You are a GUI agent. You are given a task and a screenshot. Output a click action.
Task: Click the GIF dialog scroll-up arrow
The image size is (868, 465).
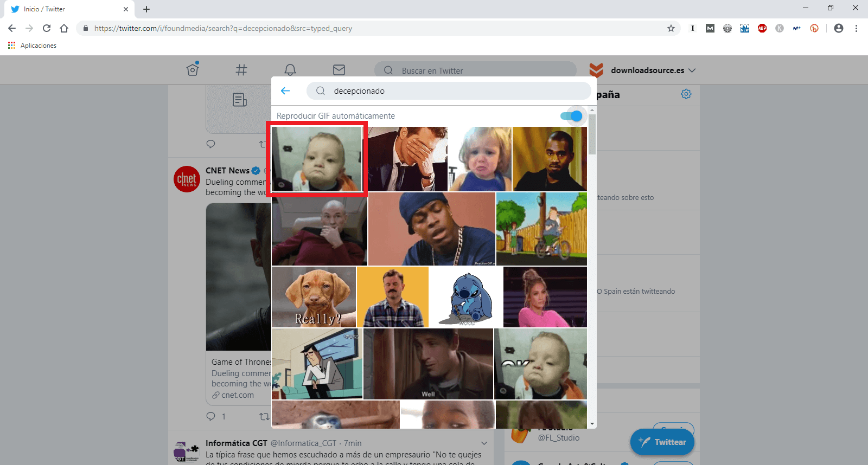(592, 110)
